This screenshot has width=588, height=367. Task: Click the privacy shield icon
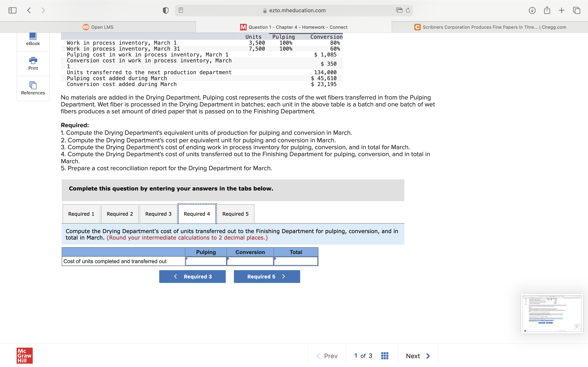165,10
